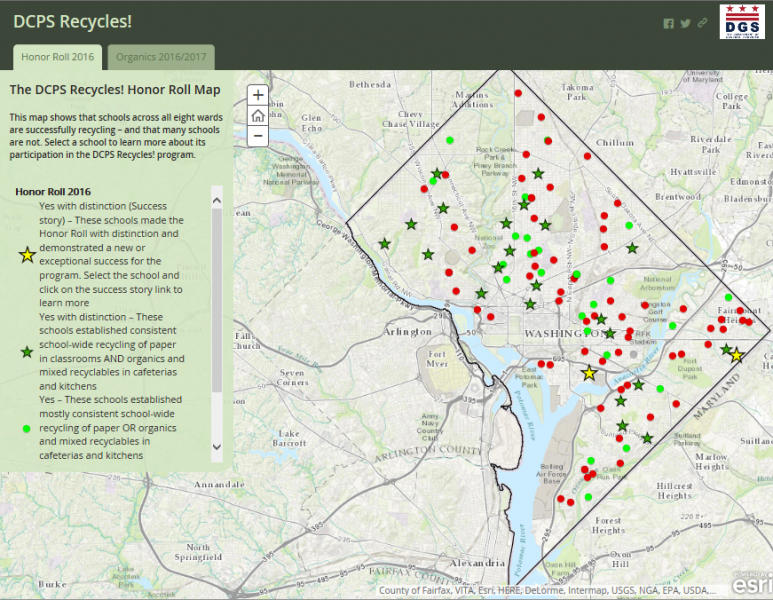Open the DGS logo link
The image size is (773, 600).
click(742, 22)
